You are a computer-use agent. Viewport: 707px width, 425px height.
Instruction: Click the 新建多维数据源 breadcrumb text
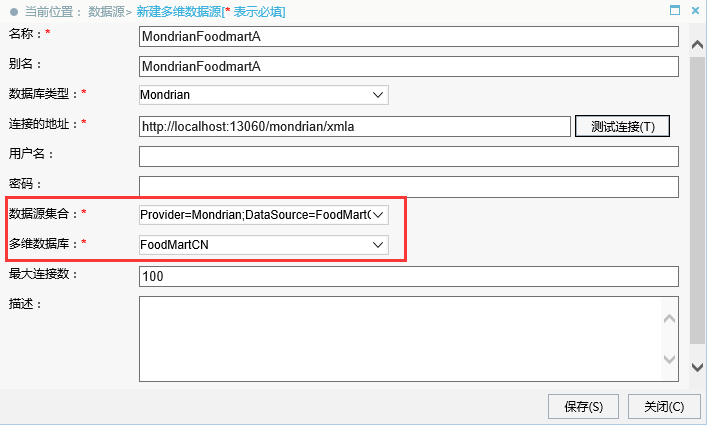coord(179,12)
